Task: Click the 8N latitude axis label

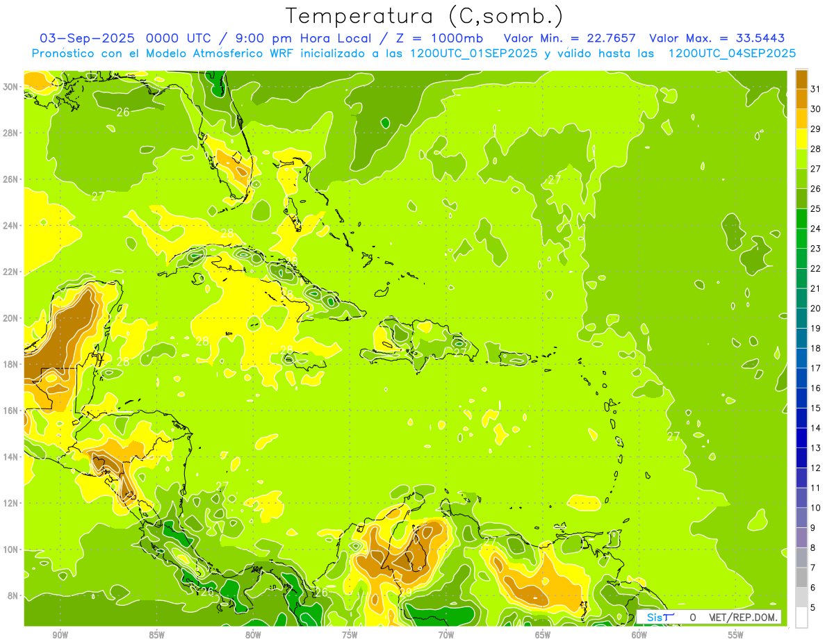Action: tap(14, 595)
